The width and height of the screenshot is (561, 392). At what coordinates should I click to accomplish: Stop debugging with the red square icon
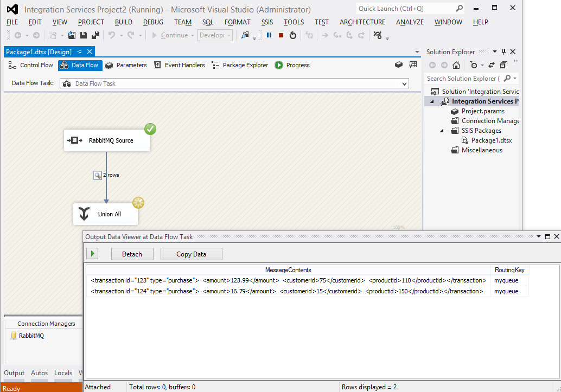(281, 35)
